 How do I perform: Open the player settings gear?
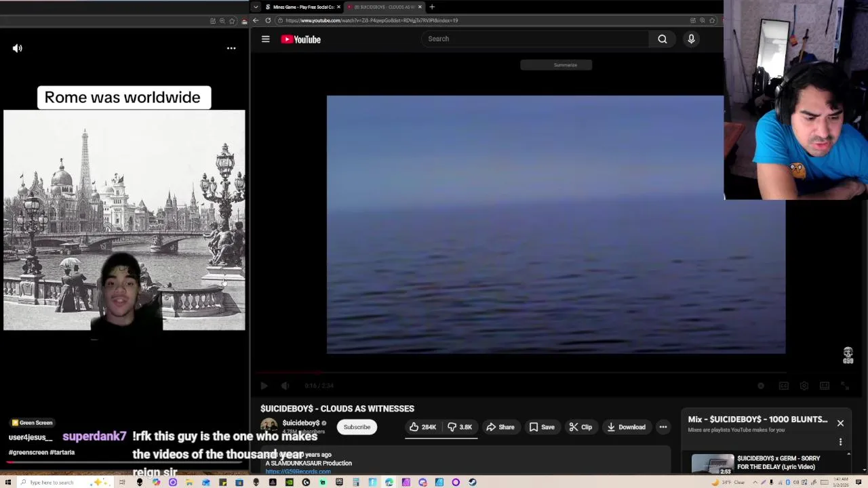pyautogui.click(x=804, y=386)
